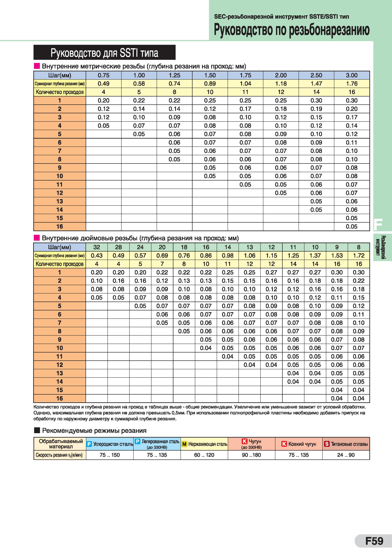Click the metric pitch header "1.50"
Image resolution: width=392 pixels, height=555 pixels.
pos(210,75)
